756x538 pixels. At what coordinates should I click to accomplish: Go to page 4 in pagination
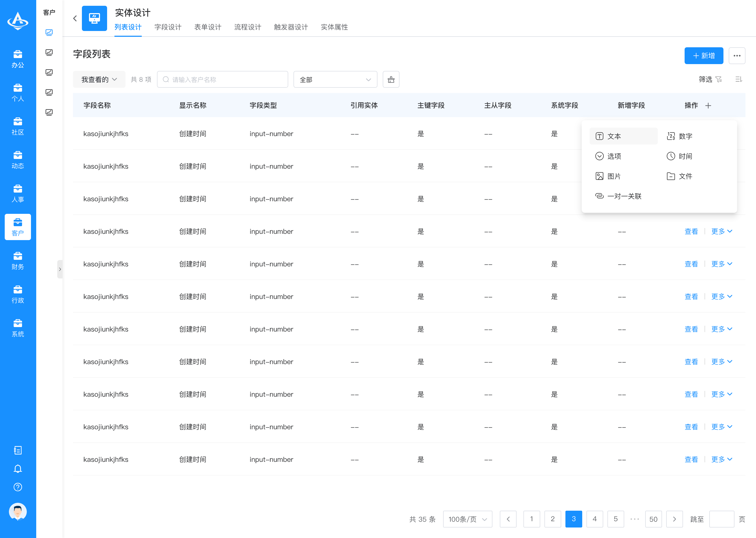pyautogui.click(x=595, y=519)
